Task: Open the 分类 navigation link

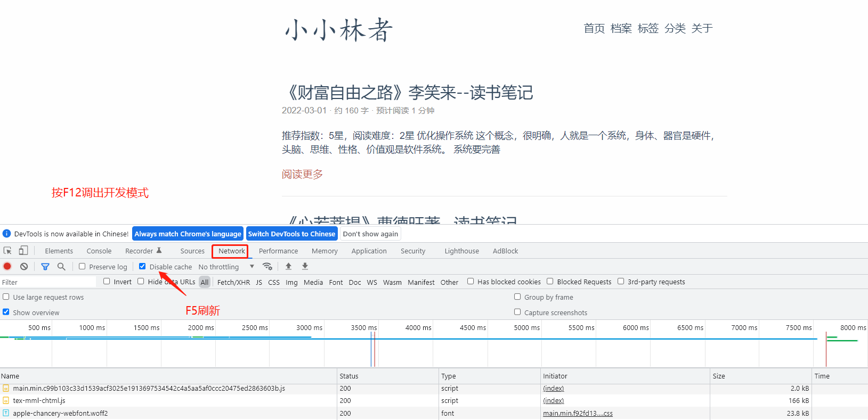Action: [675, 28]
